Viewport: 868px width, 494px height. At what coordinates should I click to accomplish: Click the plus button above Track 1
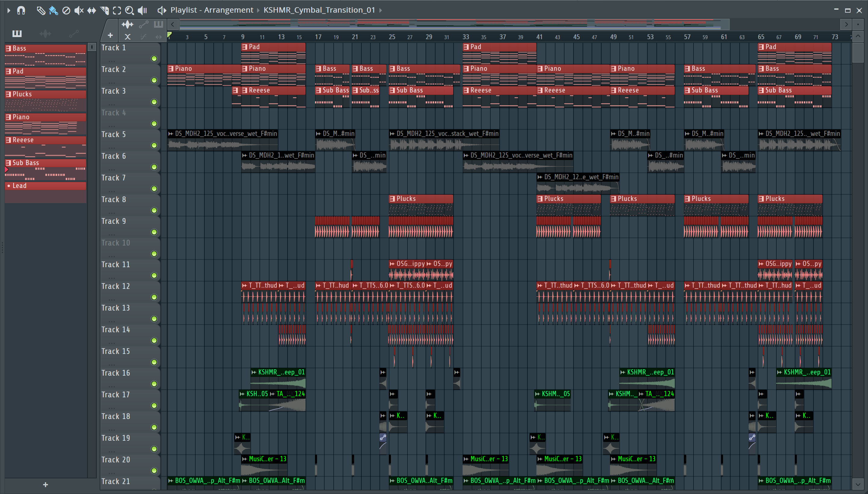coord(110,35)
